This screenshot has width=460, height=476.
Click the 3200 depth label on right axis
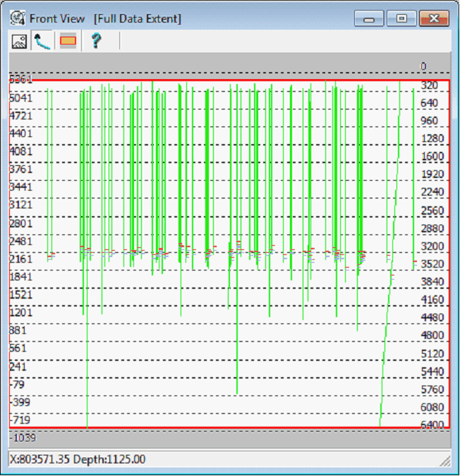(432, 246)
